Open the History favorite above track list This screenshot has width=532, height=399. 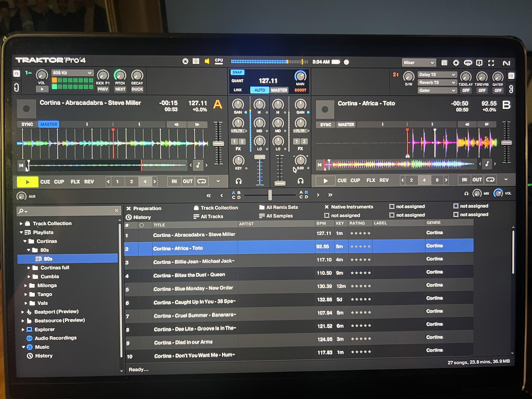point(138,217)
